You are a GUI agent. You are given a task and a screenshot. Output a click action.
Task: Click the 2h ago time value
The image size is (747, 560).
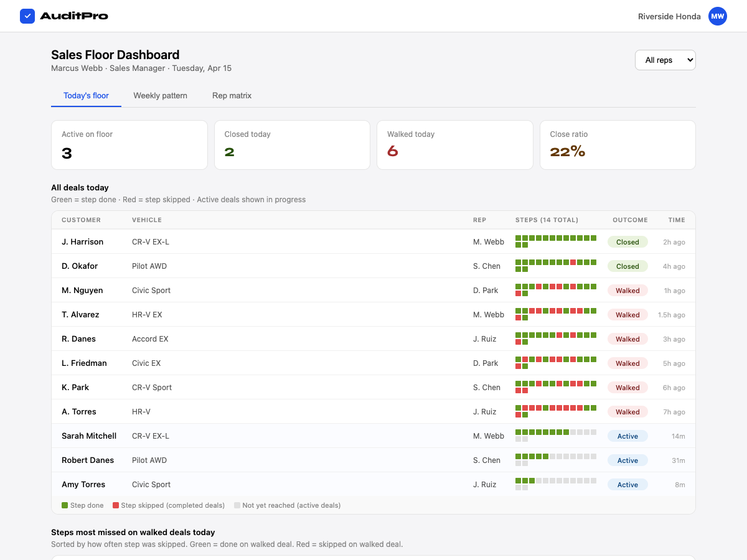pyautogui.click(x=674, y=242)
